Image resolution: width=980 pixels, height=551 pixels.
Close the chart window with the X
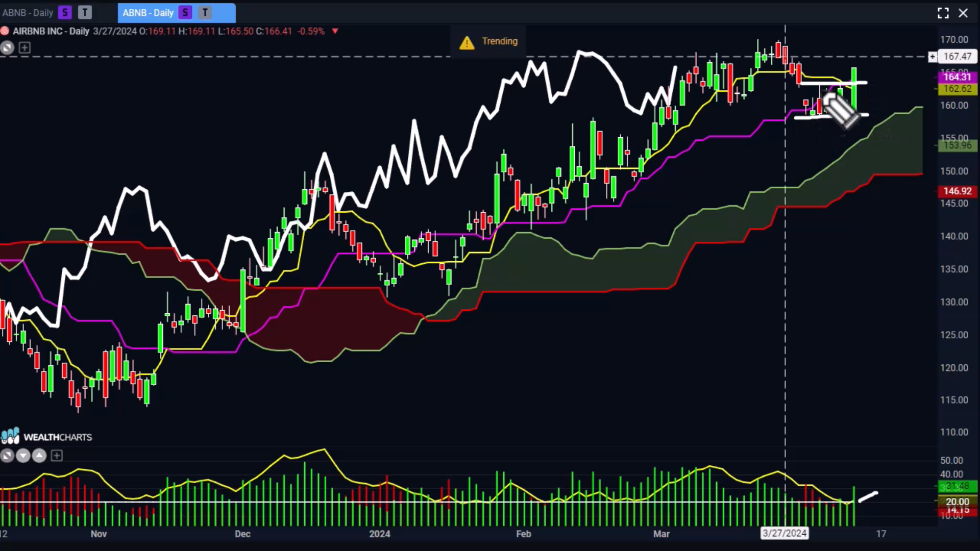point(963,13)
